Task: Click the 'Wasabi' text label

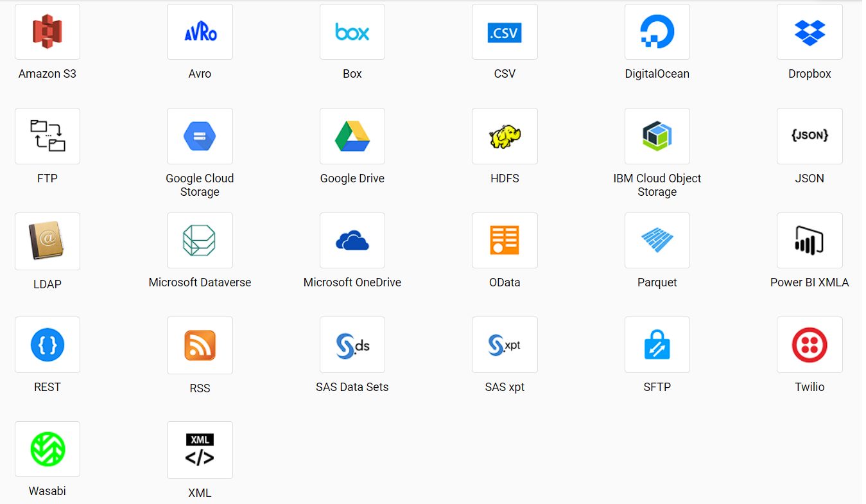Action: [48, 491]
